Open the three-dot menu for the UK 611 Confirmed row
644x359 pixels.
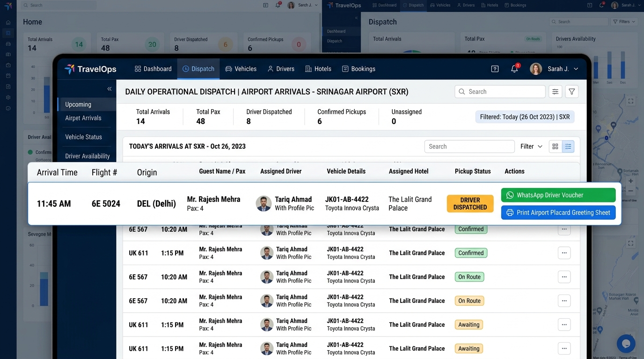564,253
